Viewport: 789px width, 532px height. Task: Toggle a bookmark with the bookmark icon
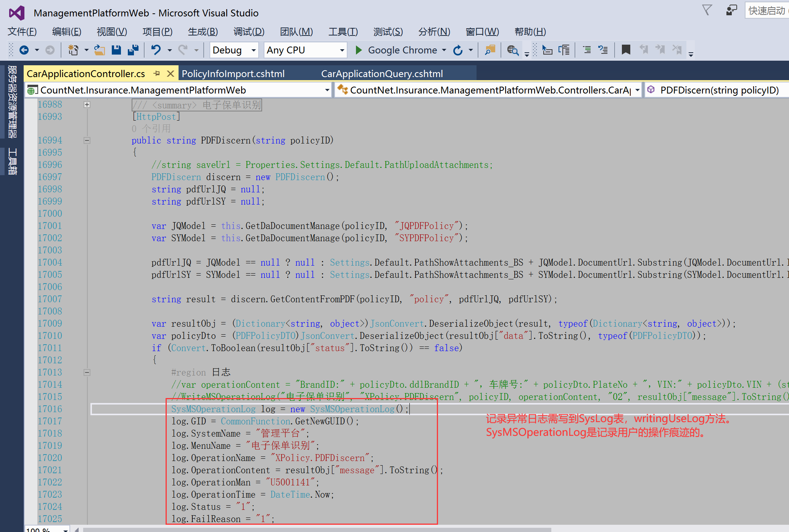[626, 50]
